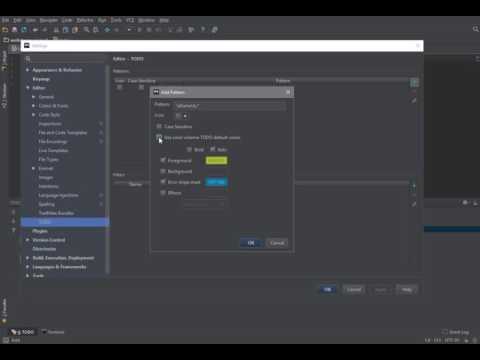Collapse the Editor tree node
This screenshot has height=360, width=480.
(x=28, y=88)
